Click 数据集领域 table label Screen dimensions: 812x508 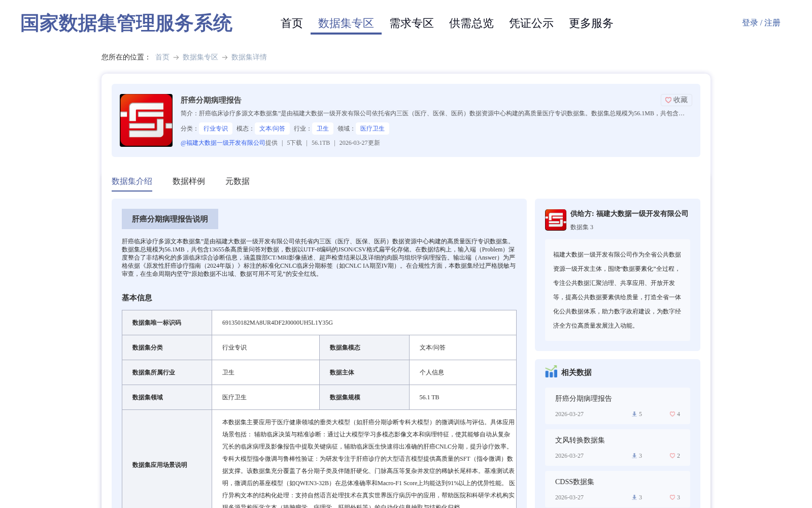pyautogui.click(x=148, y=397)
